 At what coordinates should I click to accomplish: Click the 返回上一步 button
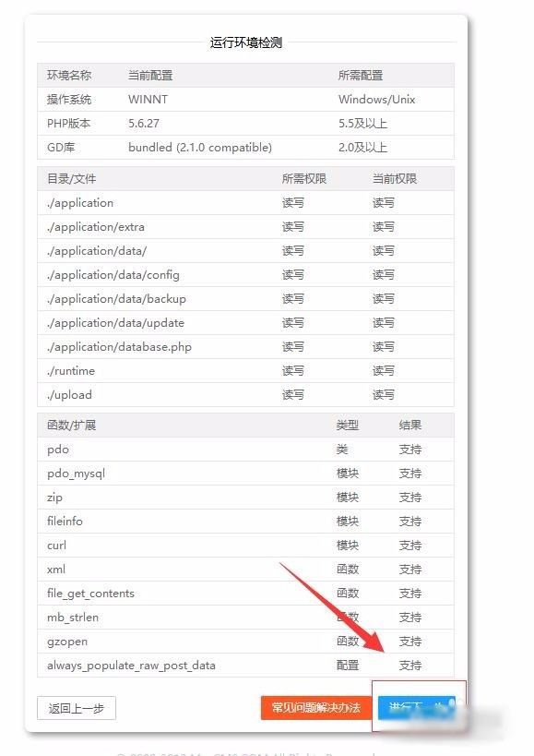point(76,708)
